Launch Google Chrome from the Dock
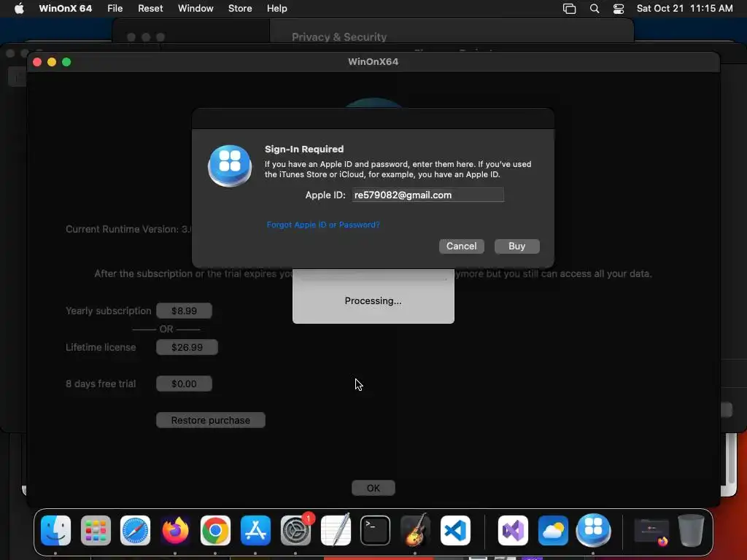Viewport: 747px width, 560px height. point(215,530)
